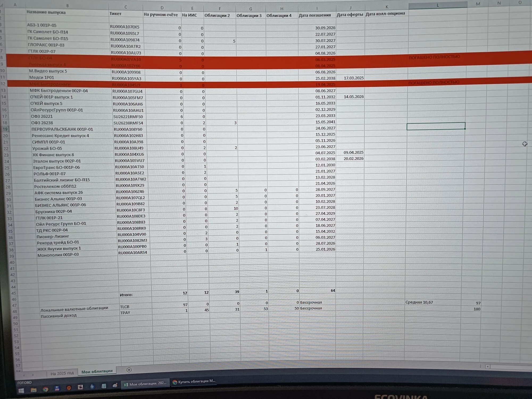
Task: Switch to the Excel window 'Мои облигации. 202...'
Action: pos(145,384)
